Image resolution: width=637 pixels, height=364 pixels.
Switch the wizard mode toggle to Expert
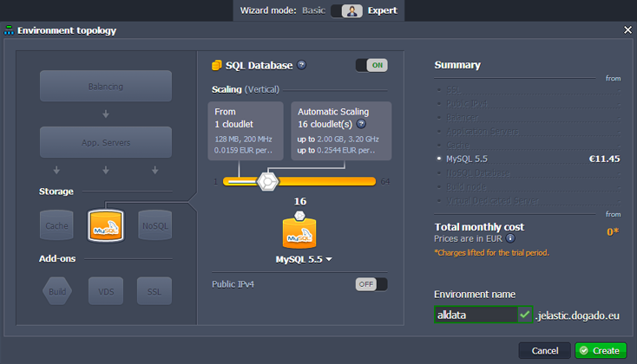click(351, 11)
